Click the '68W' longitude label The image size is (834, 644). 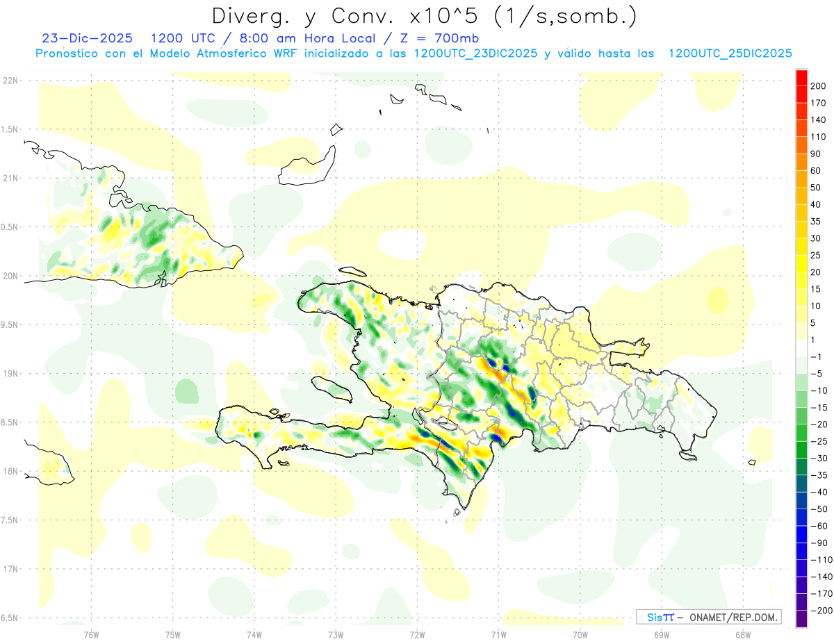click(x=742, y=634)
